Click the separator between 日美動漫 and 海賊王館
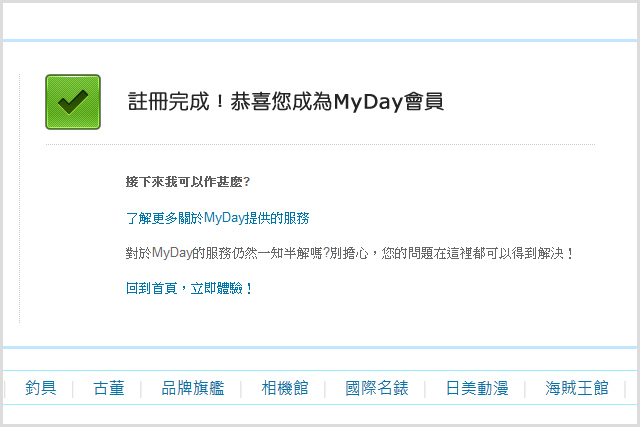The width and height of the screenshot is (640, 427). (x=526, y=388)
